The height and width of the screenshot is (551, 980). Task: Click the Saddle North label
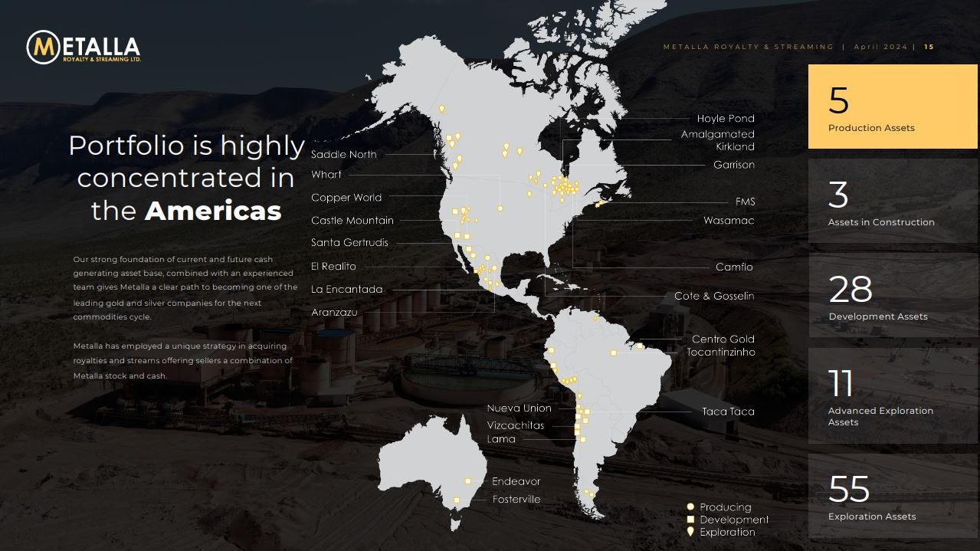344,154
